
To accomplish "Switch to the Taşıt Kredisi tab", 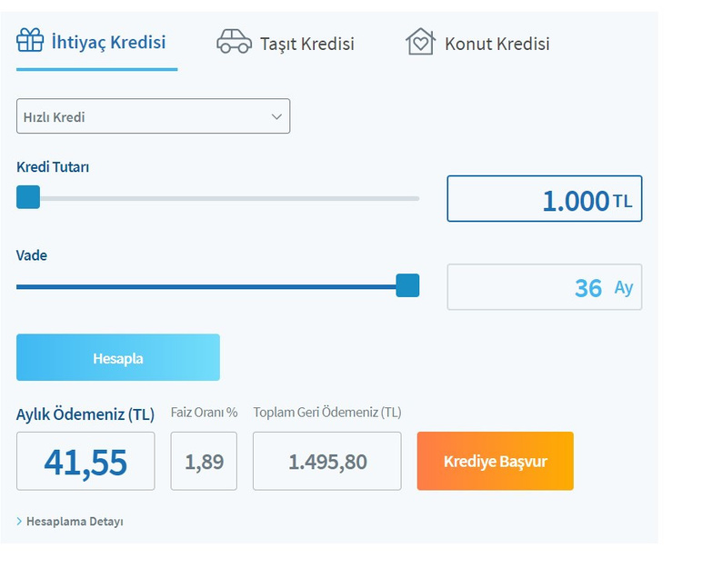I will (286, 43).
